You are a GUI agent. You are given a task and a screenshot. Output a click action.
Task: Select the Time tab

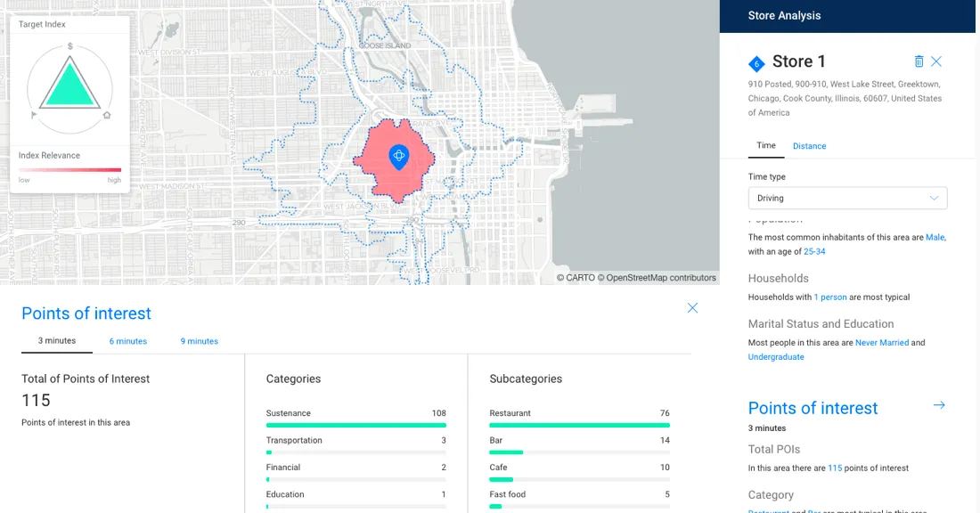pyautogui.click(x=766, y=145)
